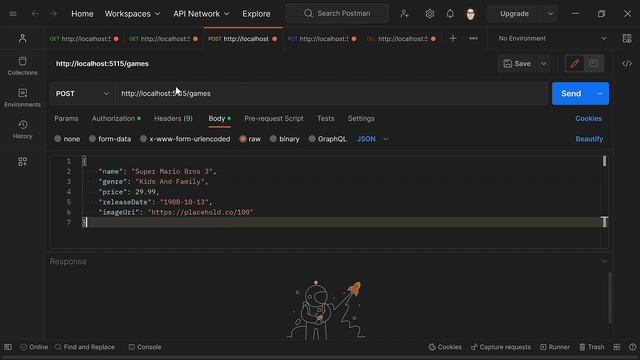Go to Home
This screenshot has height=360, width=640.
tap(82, 13)
